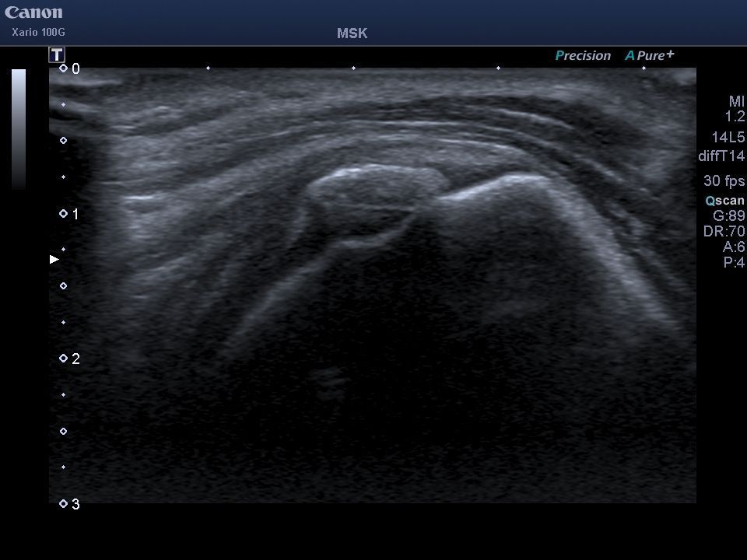The image size is (747, 560).
Task: Open the G:89 gain setting
Action: pyautogui.click(x=728, y=216)
